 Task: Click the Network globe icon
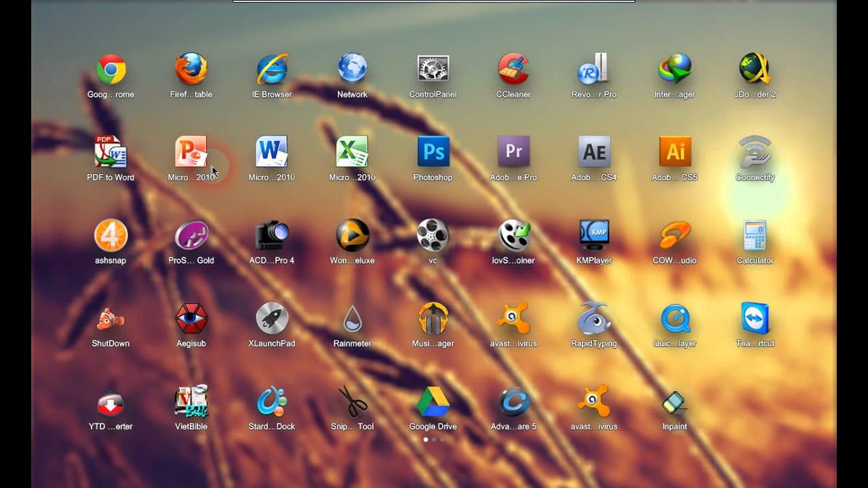pyautogui.click(x=352, y=69)
